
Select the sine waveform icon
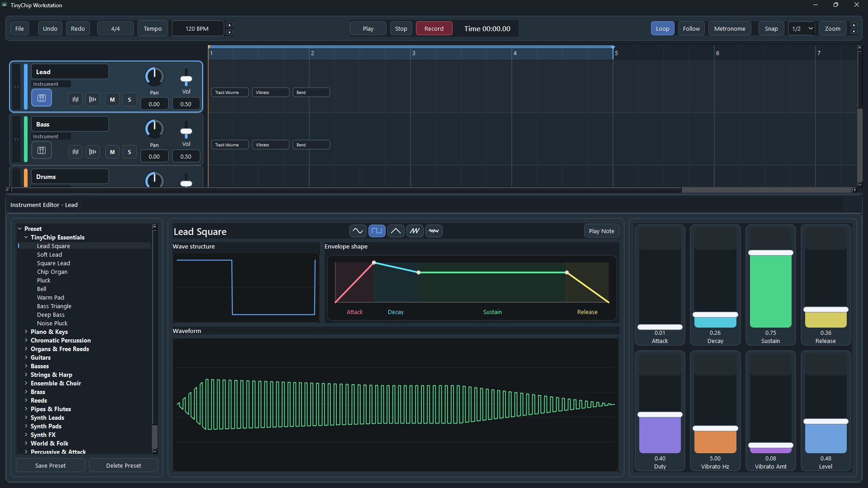(358, 231)
